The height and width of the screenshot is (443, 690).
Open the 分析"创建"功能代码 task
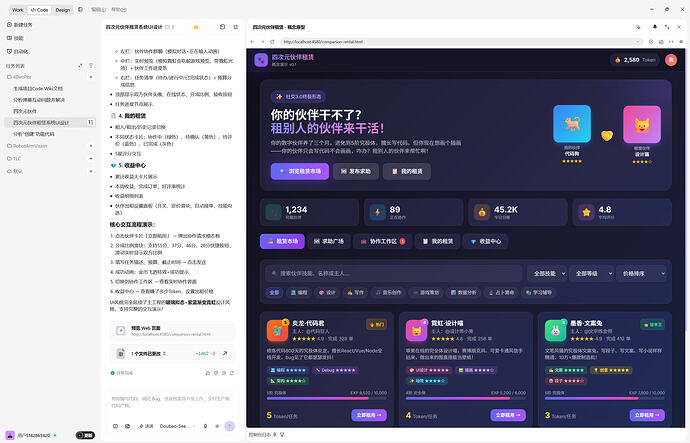coord(33,134)
